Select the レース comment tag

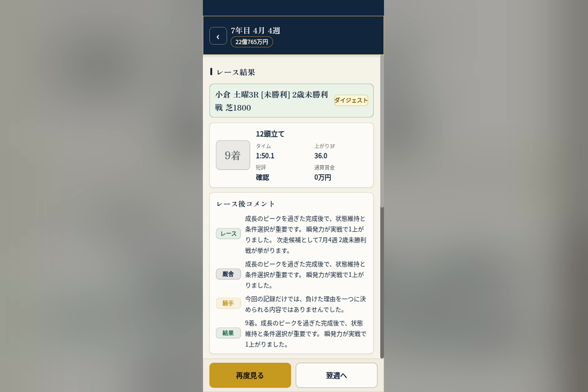click(228, 234)
